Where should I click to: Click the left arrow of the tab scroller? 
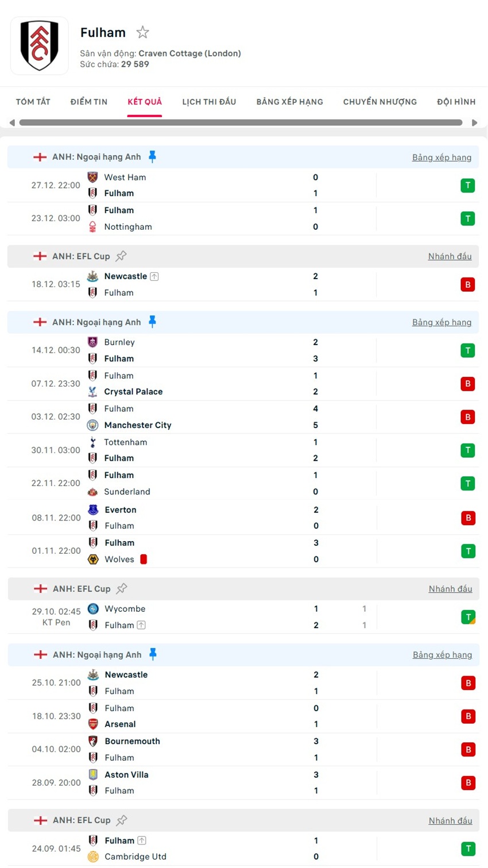tap(12, 122)
